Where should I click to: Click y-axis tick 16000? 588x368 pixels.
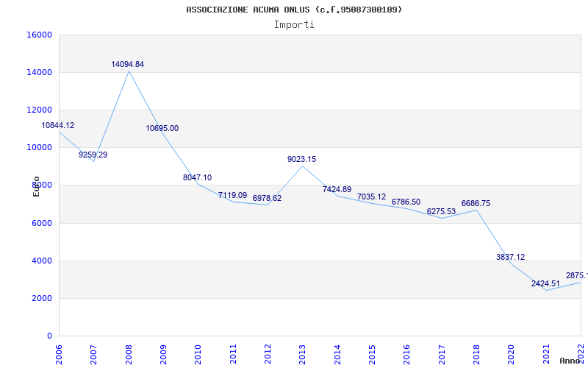click(x=40, y=35)
